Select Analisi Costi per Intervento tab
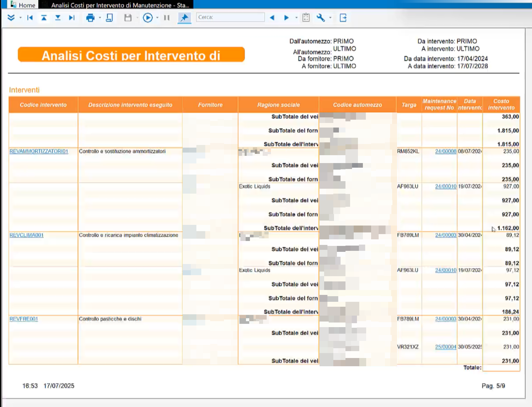The width and height of the screenshot is (532, 407). click(120, 5)
